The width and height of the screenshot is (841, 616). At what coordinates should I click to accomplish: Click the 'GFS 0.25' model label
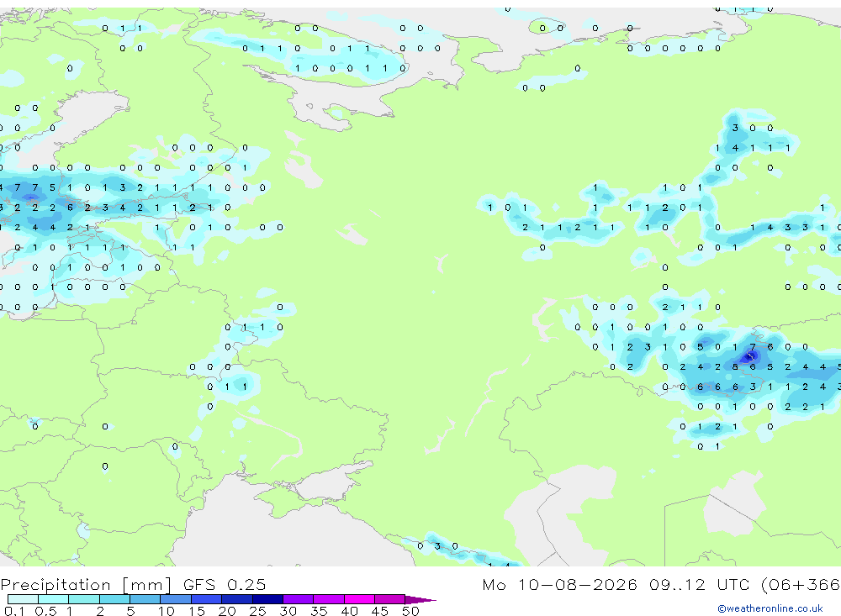point(225,585)
